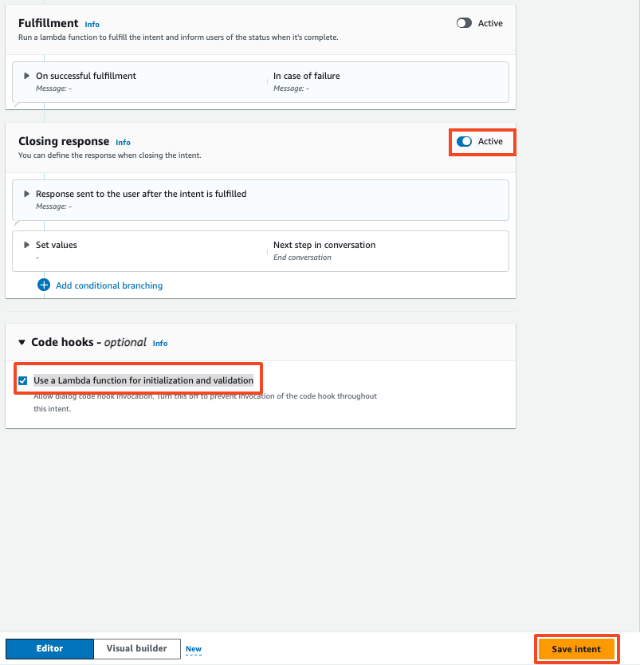Open Code hooks Info link
The image size is (644, 665).
point(160,343)
